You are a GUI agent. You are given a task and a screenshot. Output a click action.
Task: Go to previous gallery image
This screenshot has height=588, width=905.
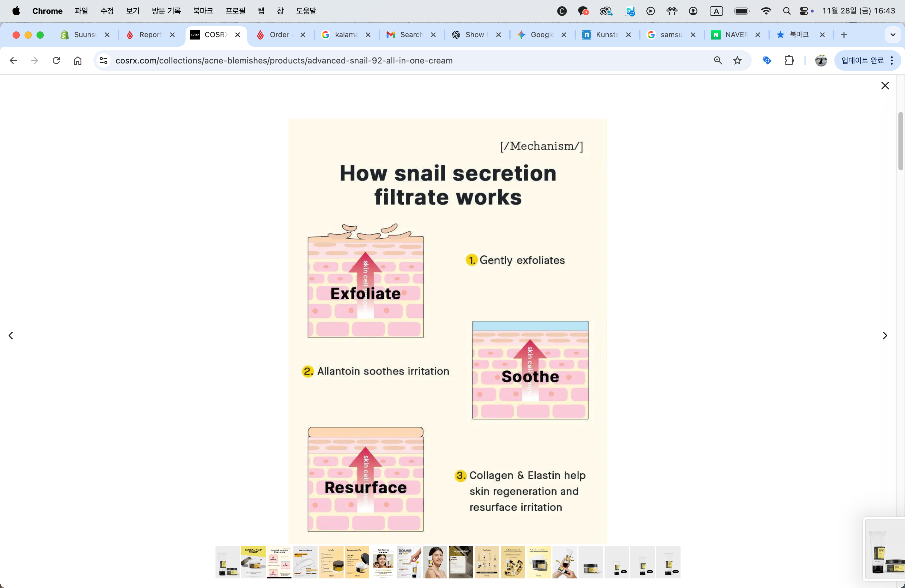pos(11,335)
